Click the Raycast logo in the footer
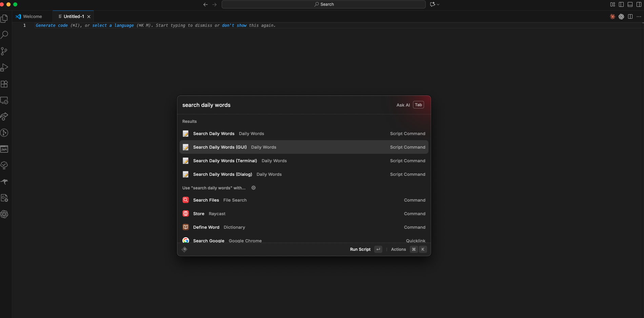This screenshot has width=644, height=318. (184, 249)
